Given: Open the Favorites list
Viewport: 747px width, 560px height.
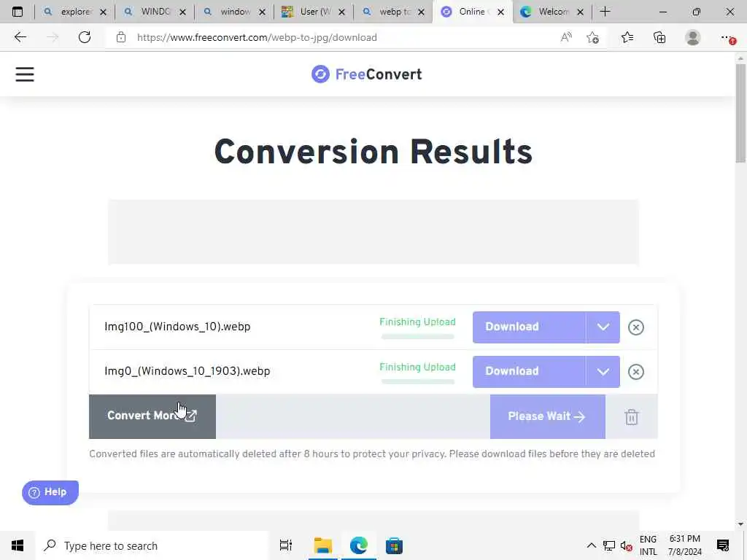Looking at the screenshot, I should tap(627, 37).
